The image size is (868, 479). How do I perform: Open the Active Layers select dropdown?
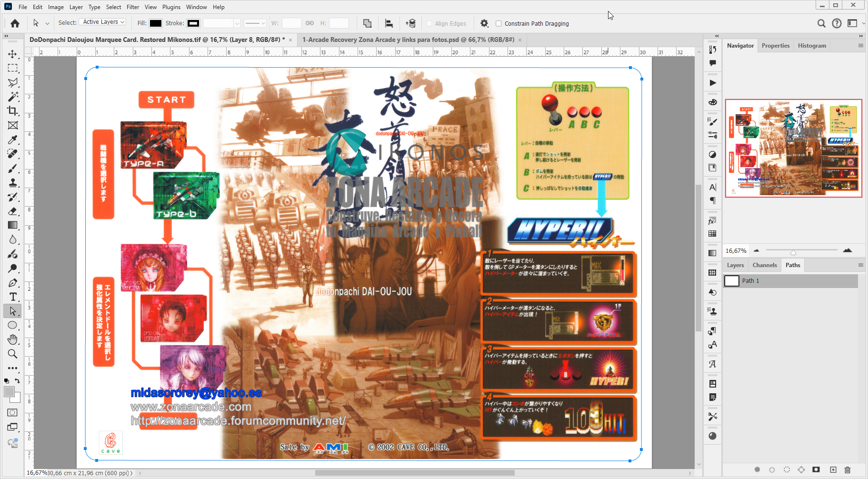tap(103, 22)
